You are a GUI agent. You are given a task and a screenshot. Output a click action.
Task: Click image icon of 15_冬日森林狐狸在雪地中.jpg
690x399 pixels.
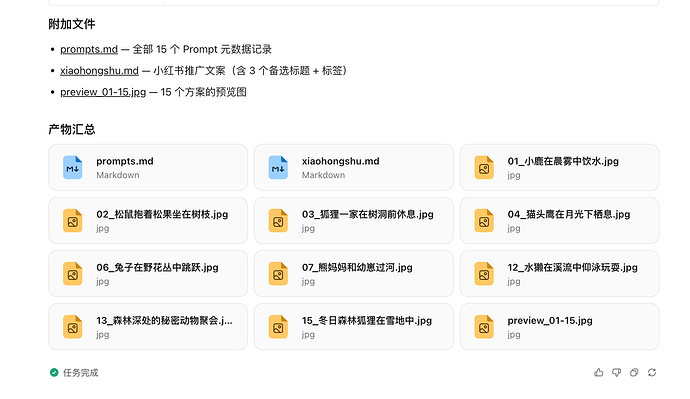click(x=278, y=327)
